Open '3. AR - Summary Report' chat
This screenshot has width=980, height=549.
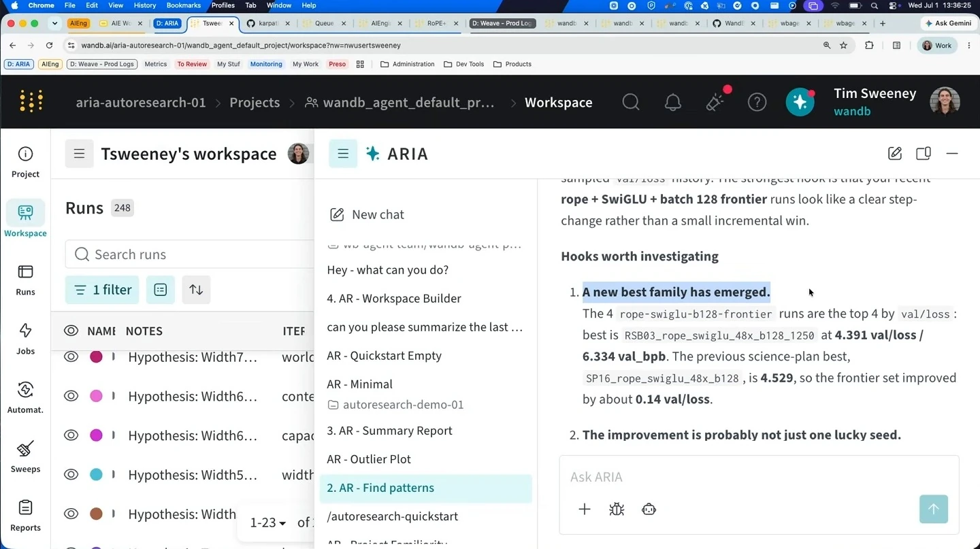(x=389, y=431)
